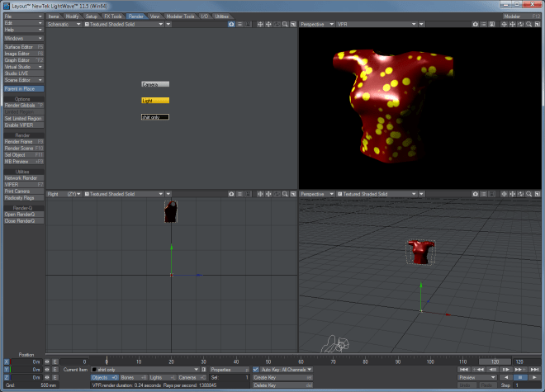Switch to the Items tab

pyautogui.click(x=54, y=17)
